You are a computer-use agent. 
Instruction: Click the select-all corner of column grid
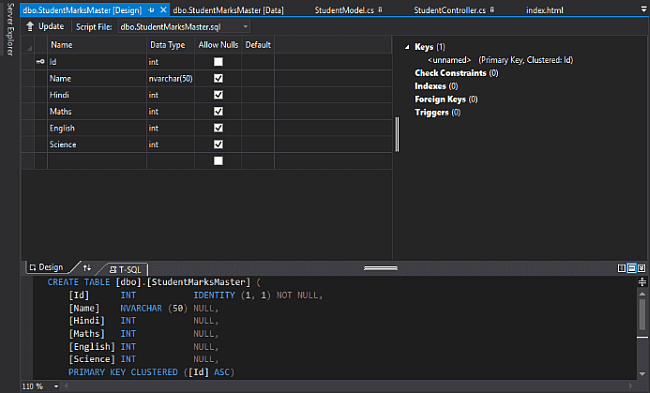click(x=28, y=45)
